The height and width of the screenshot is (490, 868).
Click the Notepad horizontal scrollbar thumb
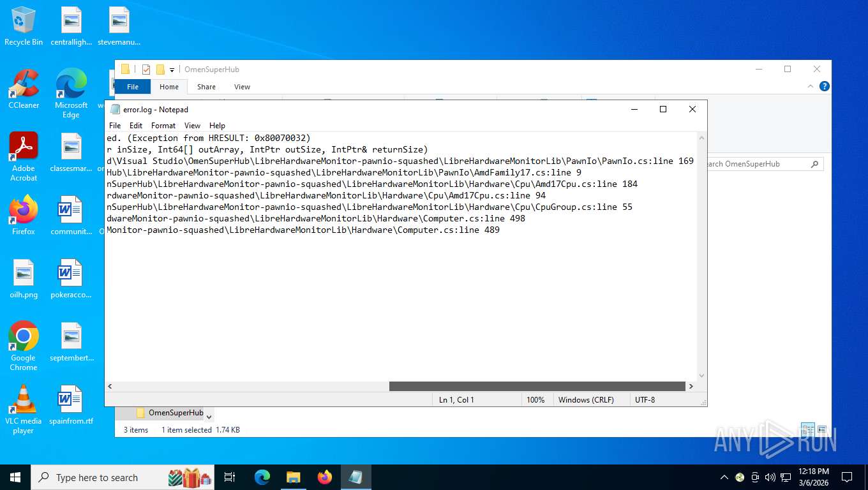pos(537,386)
